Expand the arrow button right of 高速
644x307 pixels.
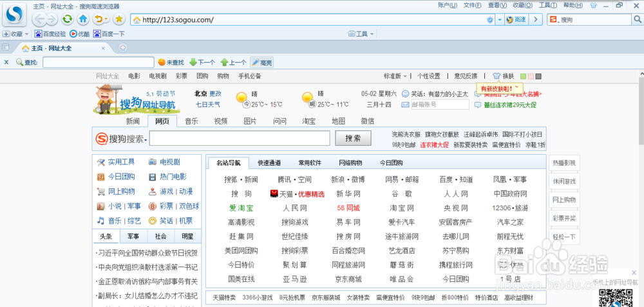point(535,20)
